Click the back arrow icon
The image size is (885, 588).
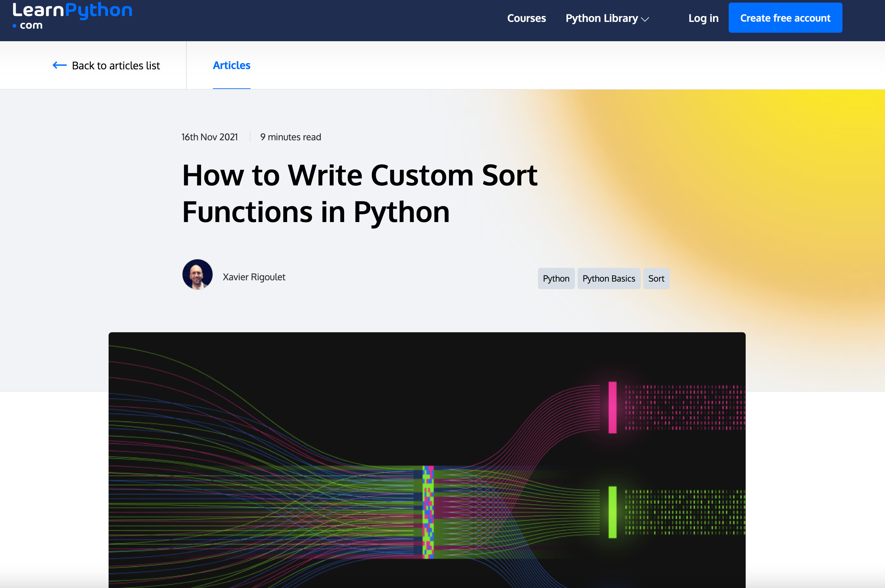(59, 65)
